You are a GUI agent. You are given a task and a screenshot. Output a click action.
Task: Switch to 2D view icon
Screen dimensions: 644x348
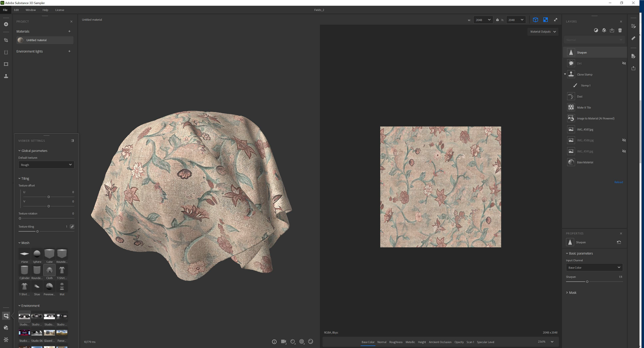[x=545, y=20]
